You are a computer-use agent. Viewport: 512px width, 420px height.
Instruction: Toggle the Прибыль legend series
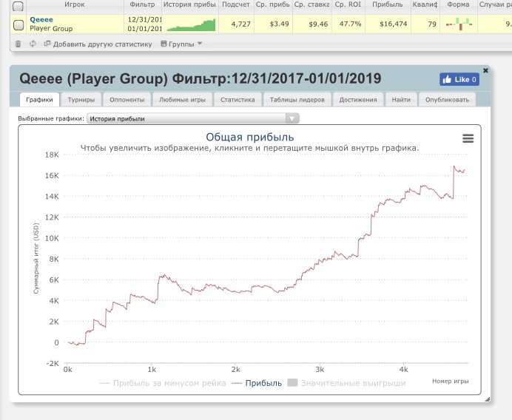[257, 383]
